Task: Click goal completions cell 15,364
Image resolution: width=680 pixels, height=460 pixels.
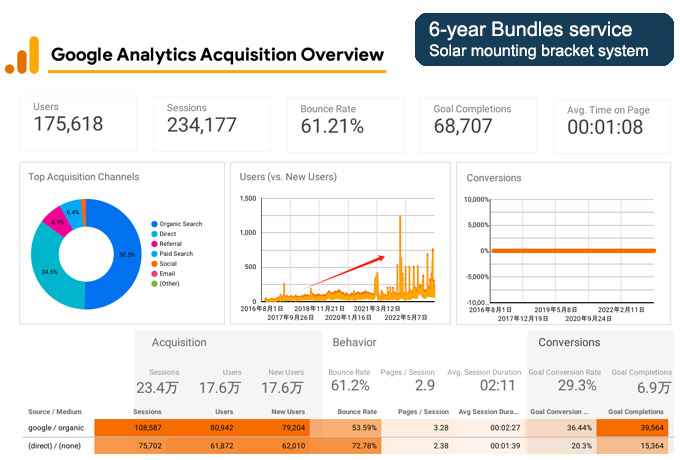Action: pyautogui.click(x=652, y=446)
